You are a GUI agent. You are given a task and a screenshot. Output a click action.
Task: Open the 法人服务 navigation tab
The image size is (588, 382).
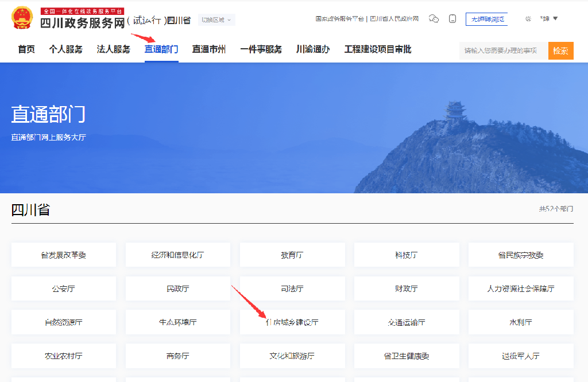pos(114,49)
